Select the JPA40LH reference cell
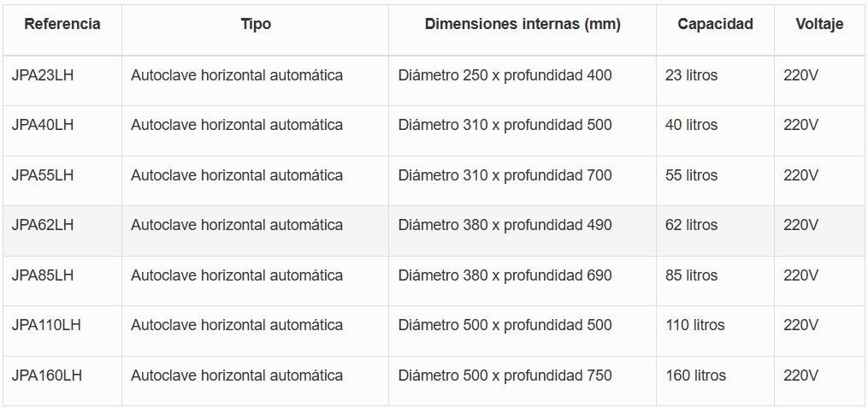The width and height of the screenshot is (868, 408). (x=43, y=125)
